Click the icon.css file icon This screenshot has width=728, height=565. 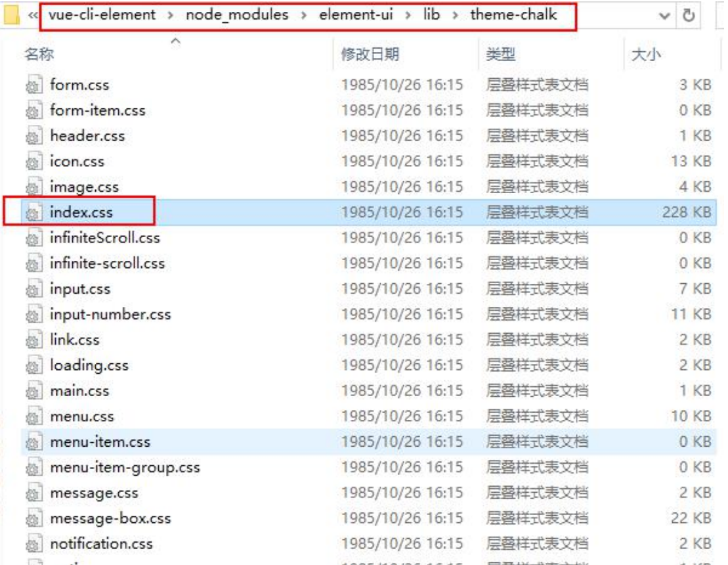point(34,162)
